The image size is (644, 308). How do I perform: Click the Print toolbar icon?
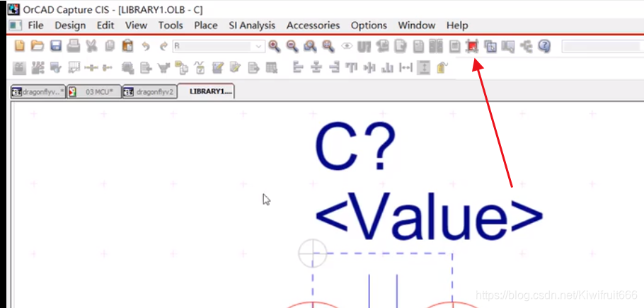coord(74,46)
